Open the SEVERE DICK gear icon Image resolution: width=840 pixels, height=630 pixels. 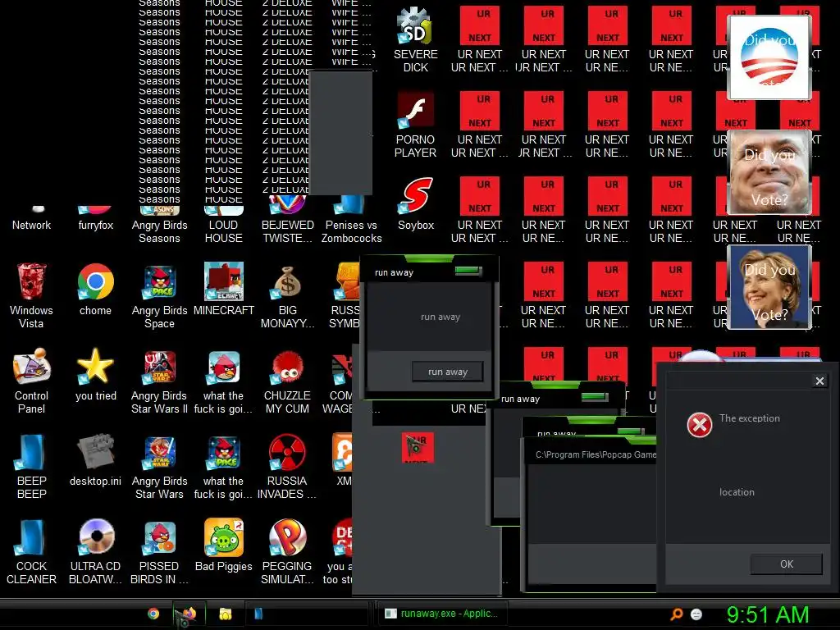[x=415, y=39]
